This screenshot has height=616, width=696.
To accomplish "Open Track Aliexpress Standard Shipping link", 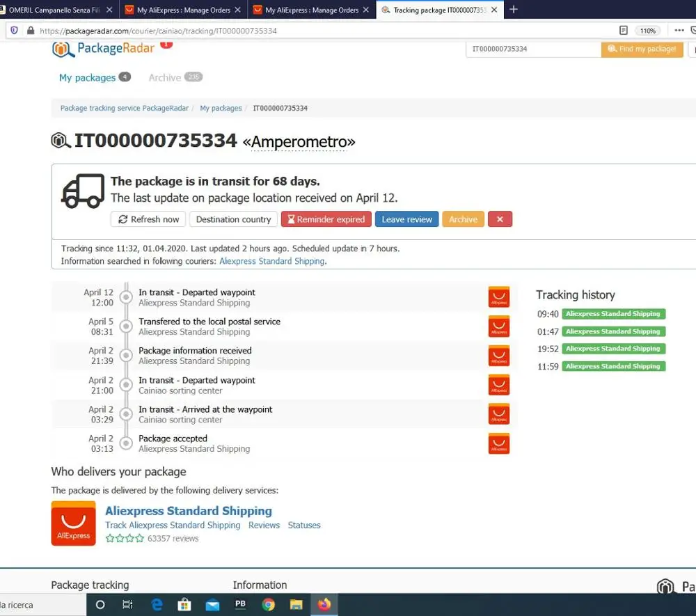I will coord(172,526).
